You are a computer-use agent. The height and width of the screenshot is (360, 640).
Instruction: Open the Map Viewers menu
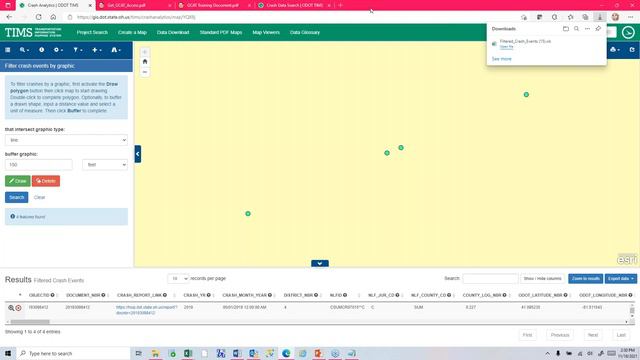tap(266, 32)
